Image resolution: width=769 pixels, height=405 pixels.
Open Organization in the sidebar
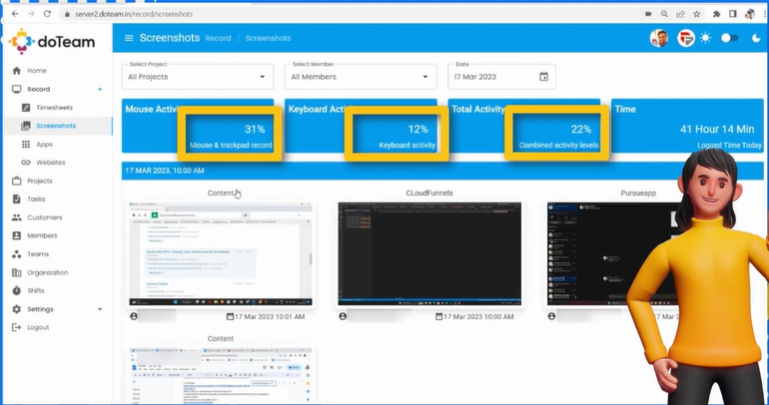(48, 273)
